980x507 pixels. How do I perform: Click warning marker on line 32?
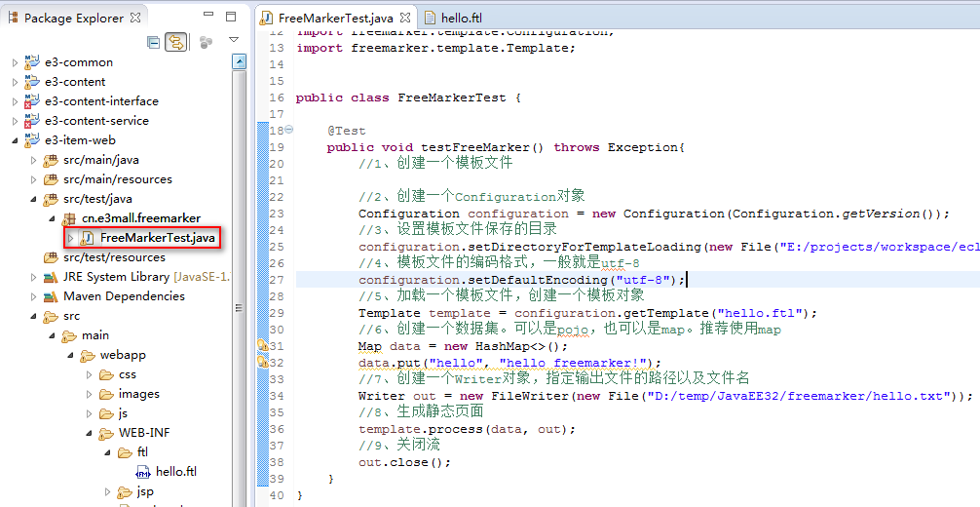pos(262,363)
